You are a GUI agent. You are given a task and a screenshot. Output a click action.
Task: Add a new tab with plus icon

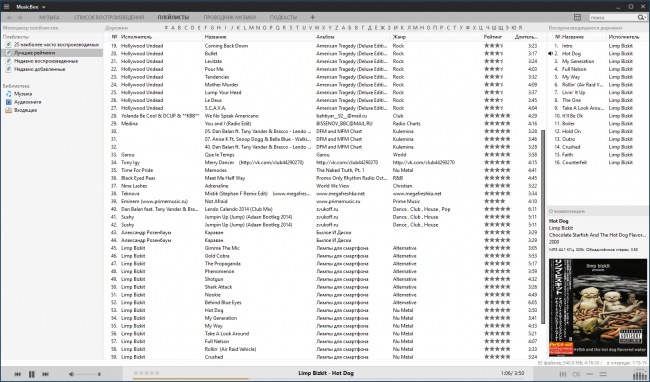pos(313,17)
